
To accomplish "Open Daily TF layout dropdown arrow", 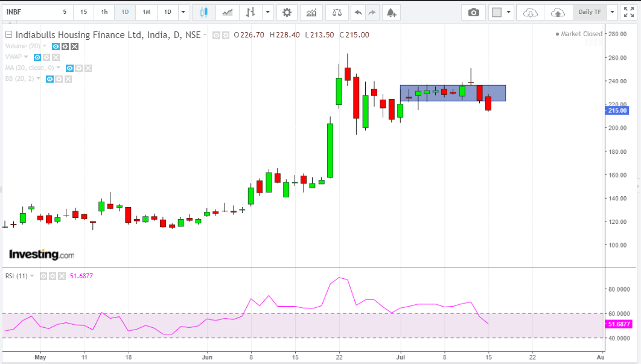I will point(612,12).
